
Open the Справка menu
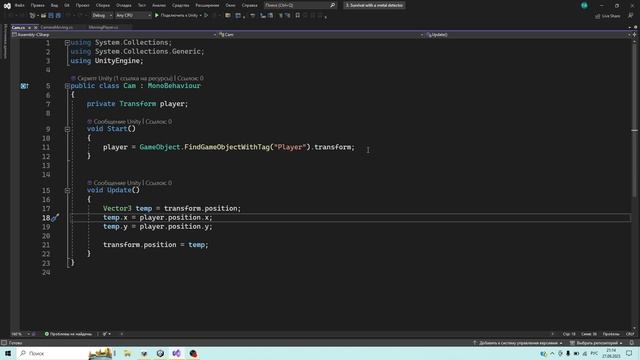pyautogui.click(x=249, y=5)
